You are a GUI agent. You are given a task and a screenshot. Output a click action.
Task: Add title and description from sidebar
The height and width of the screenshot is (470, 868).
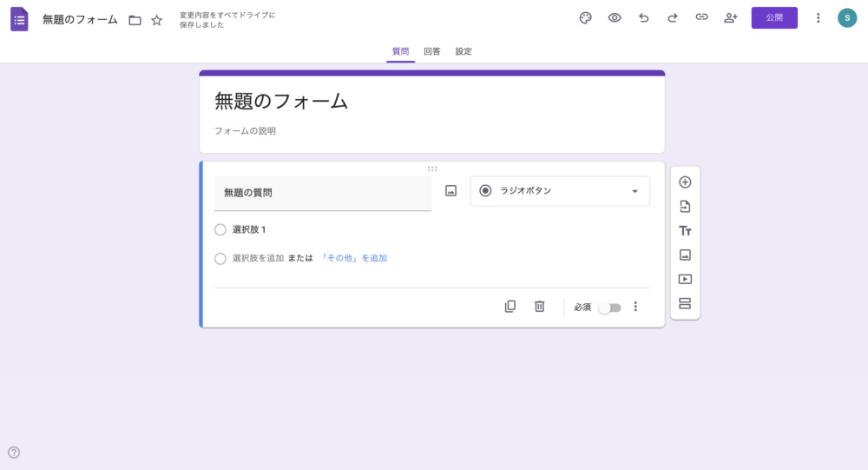(685, 231)
